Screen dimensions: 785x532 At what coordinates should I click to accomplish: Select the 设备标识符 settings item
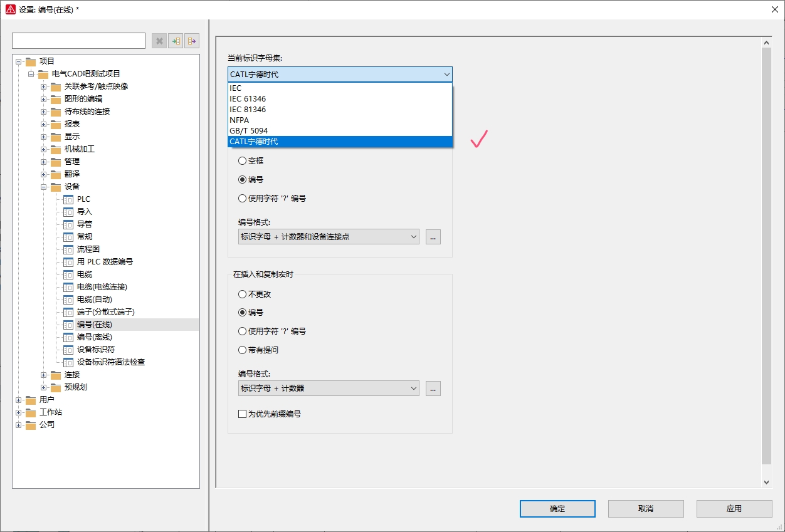point(95,350)
